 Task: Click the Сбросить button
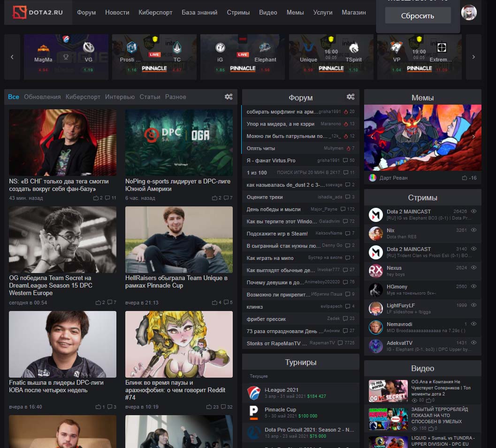tap(418, 15)
